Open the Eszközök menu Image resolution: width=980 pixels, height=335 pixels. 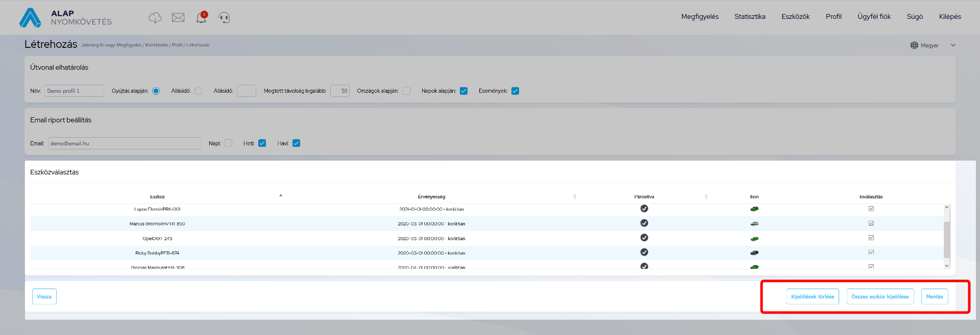[795, 17]
